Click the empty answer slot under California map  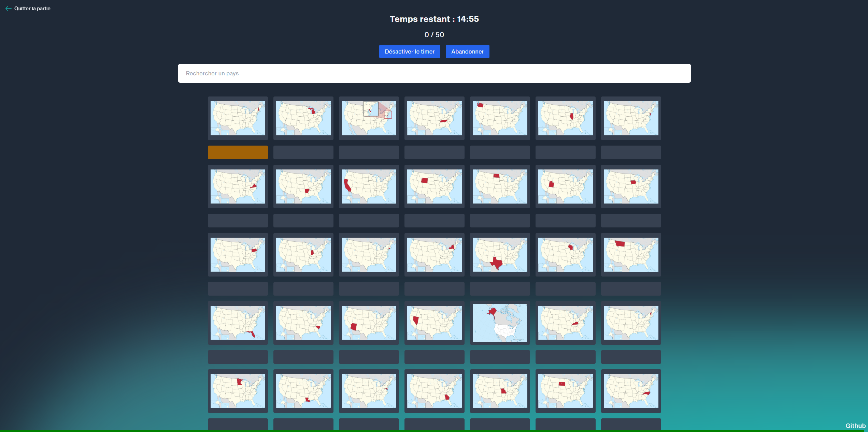click(369, 221)
